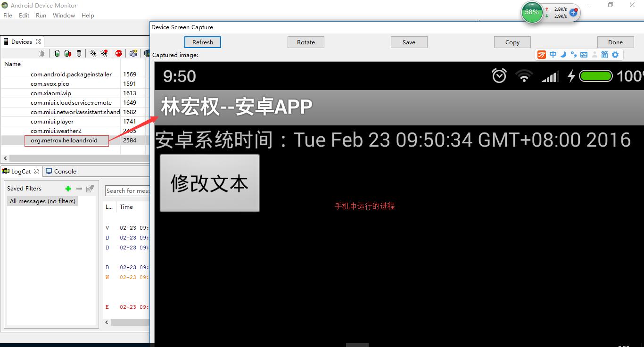Select the red E level log row
The width and height of the screenshot is (644, 347).
point(126,307)
